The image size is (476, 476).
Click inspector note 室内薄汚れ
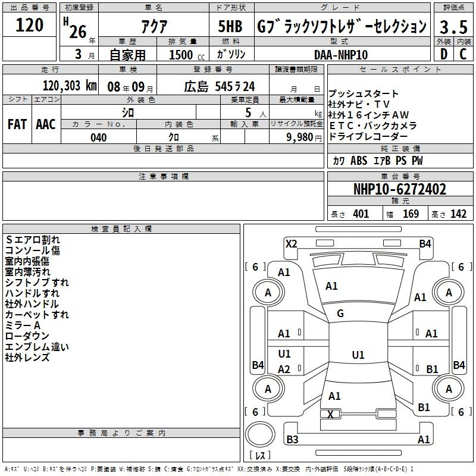(x=27, y=272)
